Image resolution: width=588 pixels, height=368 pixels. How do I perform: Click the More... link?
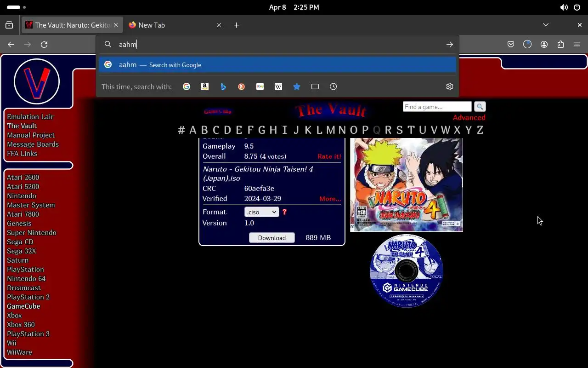pos(330,199)
